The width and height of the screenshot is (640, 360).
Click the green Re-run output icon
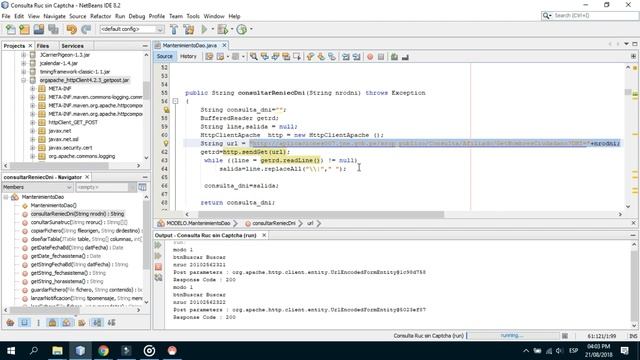[158, 245]
